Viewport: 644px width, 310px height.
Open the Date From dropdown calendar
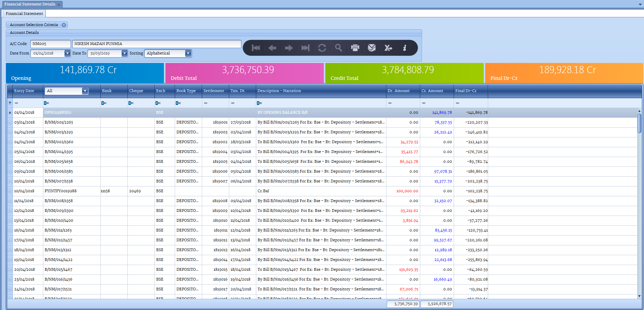pos(67,53)
